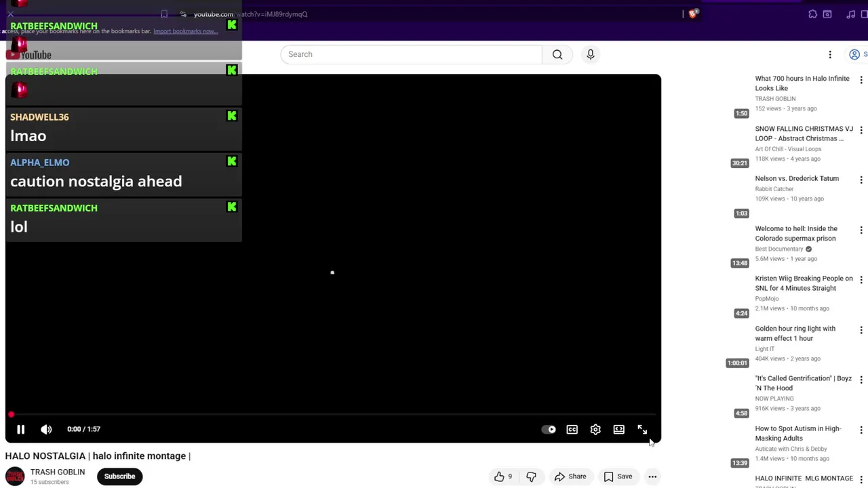
Task: Open Brave Shields icon in address bar
Action: pos(693,14)
